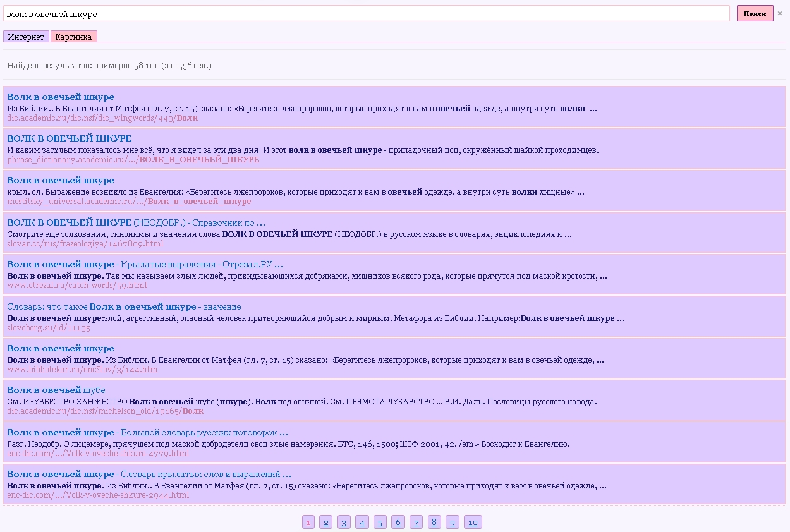This screenshot has height=532, width=790.
Task: Open mostitsky_universal.academic.ru result link
Action: 129,202
